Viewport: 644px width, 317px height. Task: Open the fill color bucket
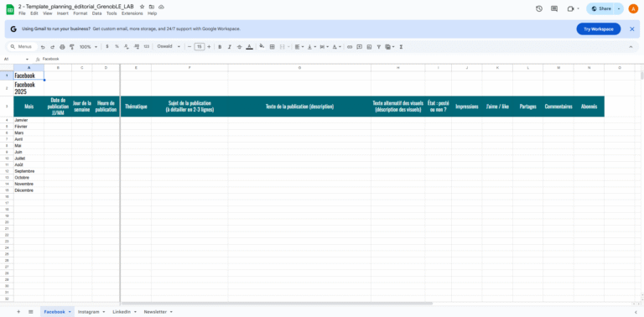262,47
